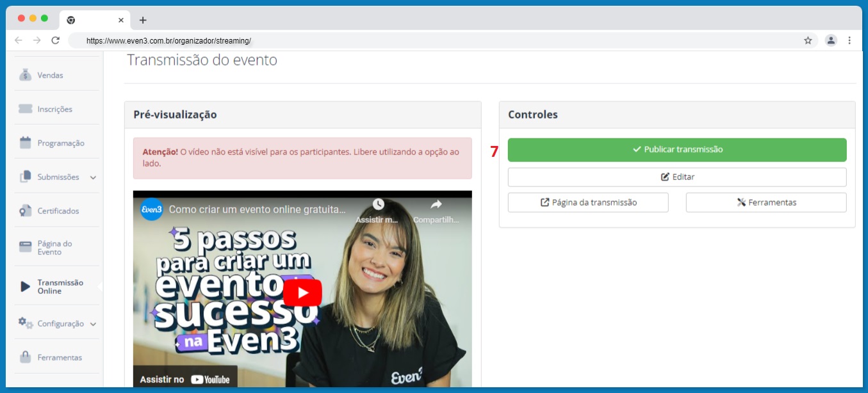The width and height of the screenshot is (868, 393).
Task: Click the Assistir mais tarde clock icon
Action: (x=378, y=204)
